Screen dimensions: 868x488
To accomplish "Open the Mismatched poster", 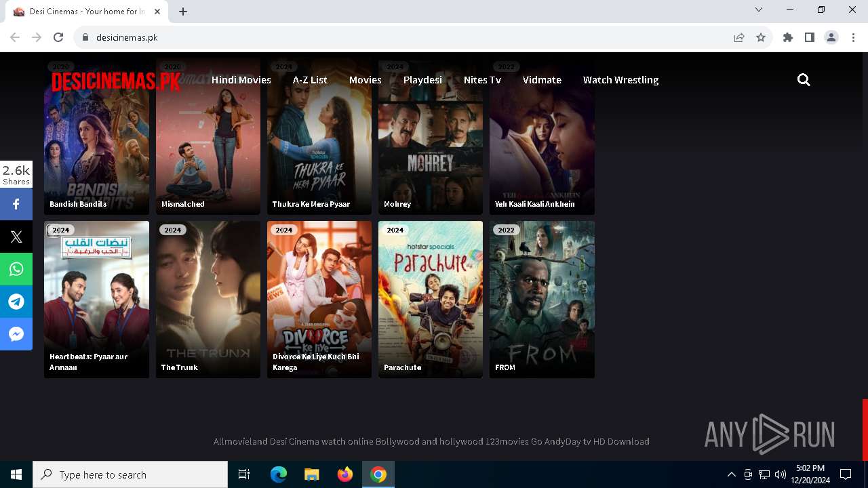I will pyautogui.click(x=208, y=136).
